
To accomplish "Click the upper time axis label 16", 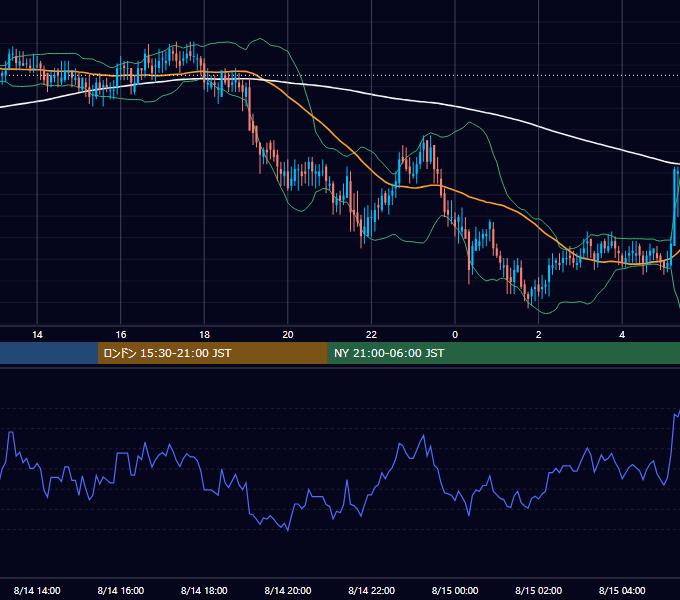I will coord(121,335).
